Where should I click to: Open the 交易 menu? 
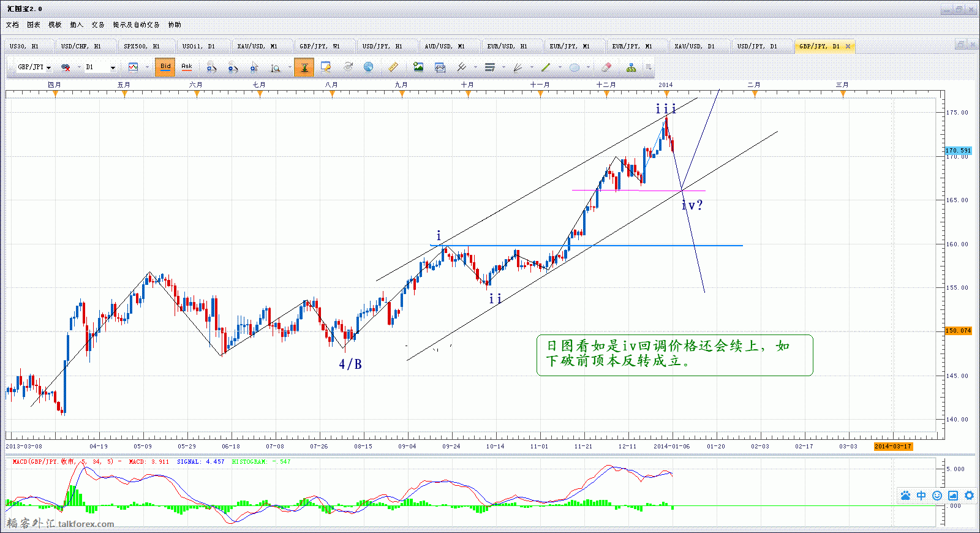98,25
